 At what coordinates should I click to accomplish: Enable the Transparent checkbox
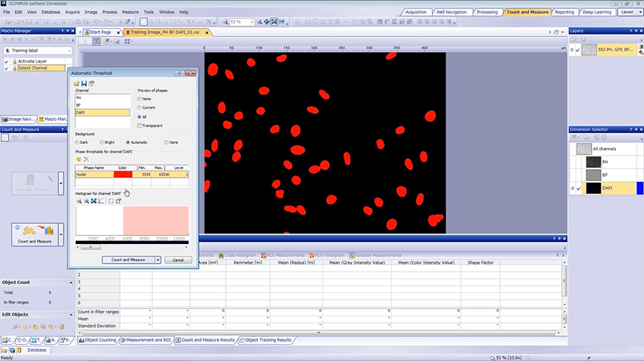pyautogui.click(x=139, y=125)
